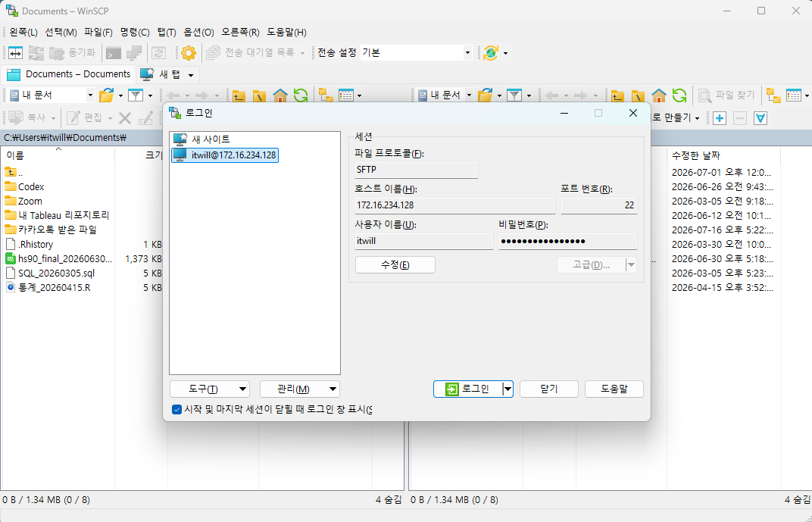Go to root directory in right panel toolbar

click(638, 95)
